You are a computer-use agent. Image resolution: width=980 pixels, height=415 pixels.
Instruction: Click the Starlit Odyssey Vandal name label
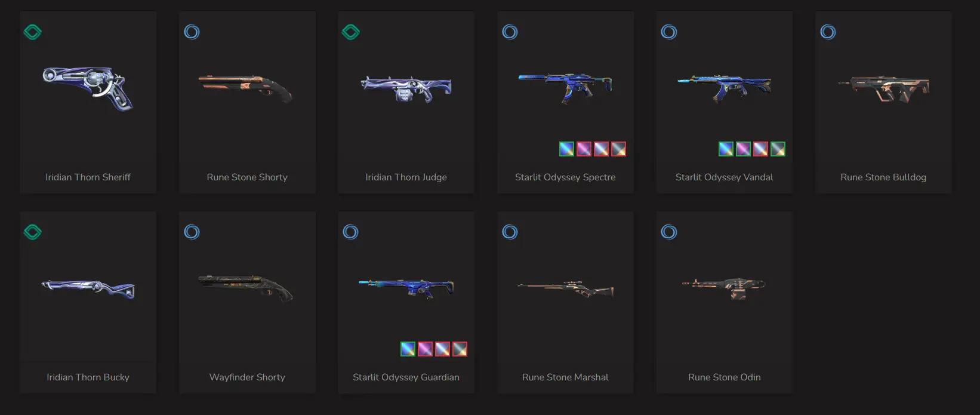(x=725, y=177)
